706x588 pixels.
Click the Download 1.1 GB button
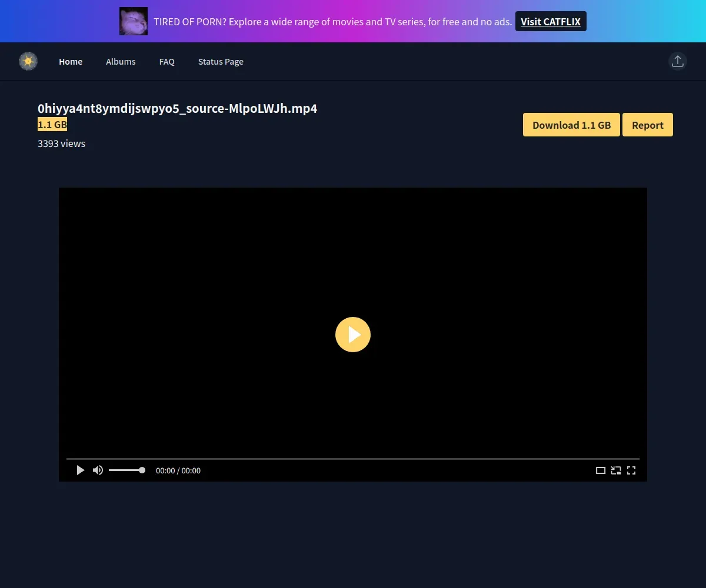[x=571, y=125]
